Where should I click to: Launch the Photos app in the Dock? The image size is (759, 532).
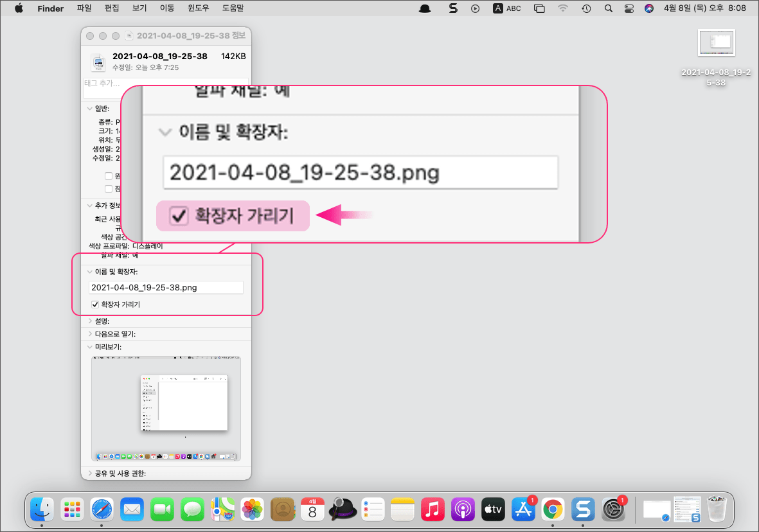pos(252,509)
